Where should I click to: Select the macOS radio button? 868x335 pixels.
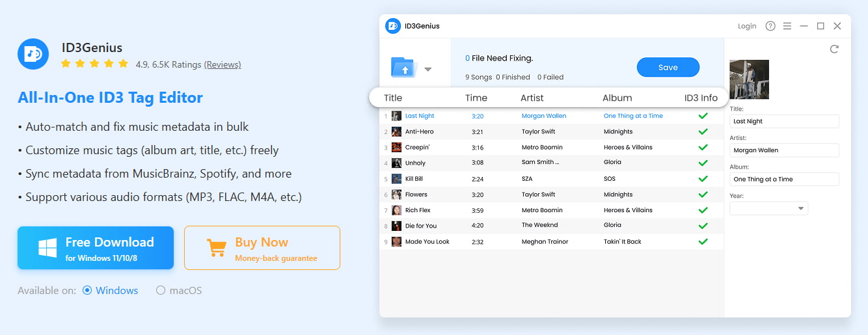pyautogui.click(x=161, y=291)
